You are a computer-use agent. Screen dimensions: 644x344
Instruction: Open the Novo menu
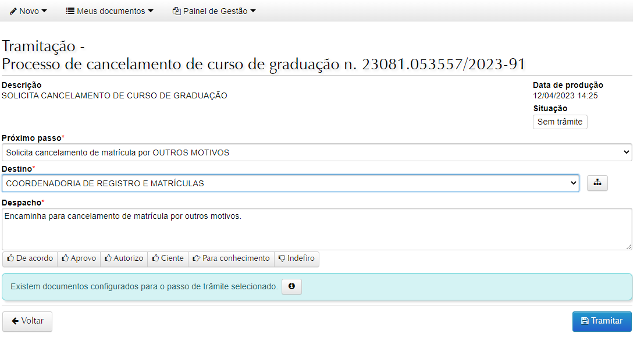tap(29, 11)
